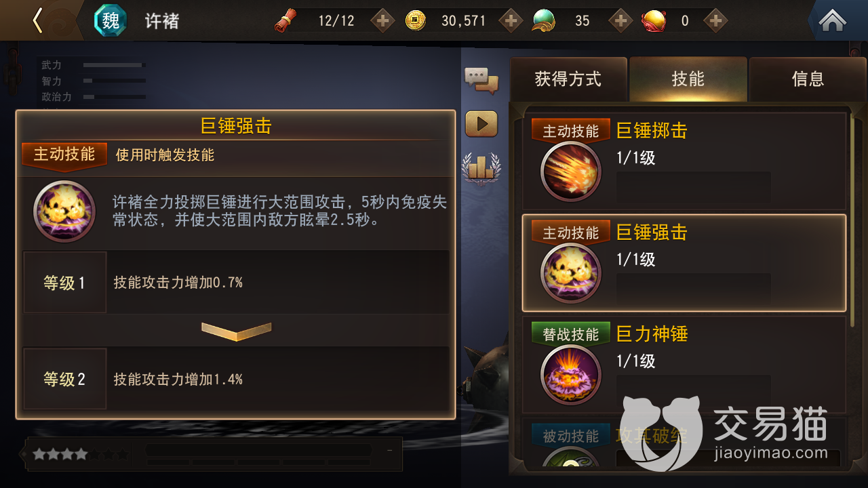
Task: Open the home screen via house icon
Action: (x=832, y=21)
